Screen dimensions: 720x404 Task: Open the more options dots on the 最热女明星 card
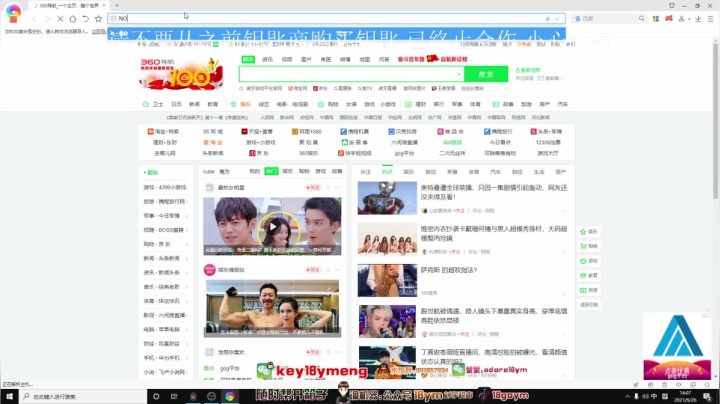(338, 188)
